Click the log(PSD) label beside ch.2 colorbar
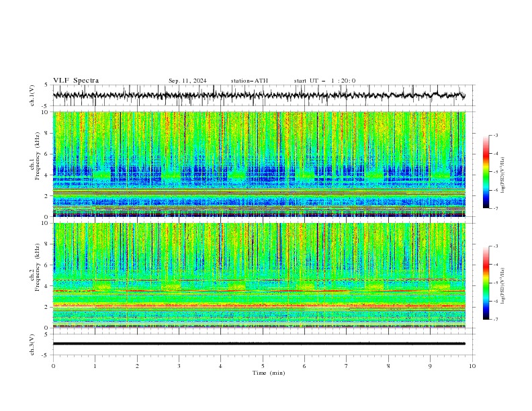The width and height of the screenshot is (532, 411). pyautogui.click(x=503, y=286)
